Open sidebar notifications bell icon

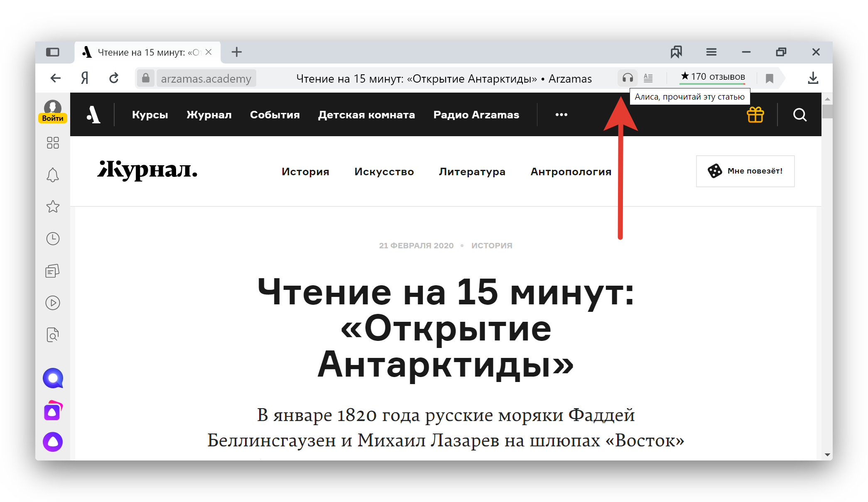(x=53, y=175)
